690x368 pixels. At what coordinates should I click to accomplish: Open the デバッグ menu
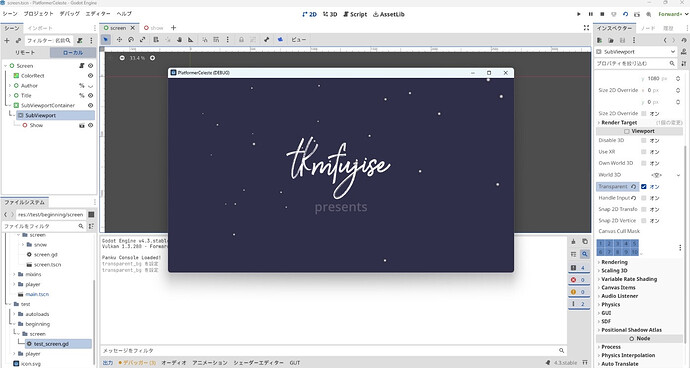pos(70,14)
